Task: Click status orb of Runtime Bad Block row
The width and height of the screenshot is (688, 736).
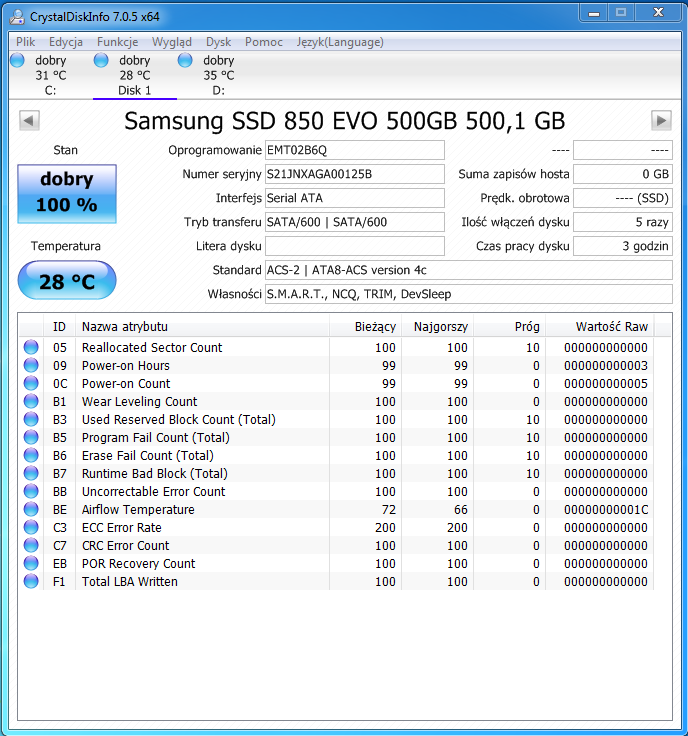Action: pyautogui.click(x=31, y=473)
